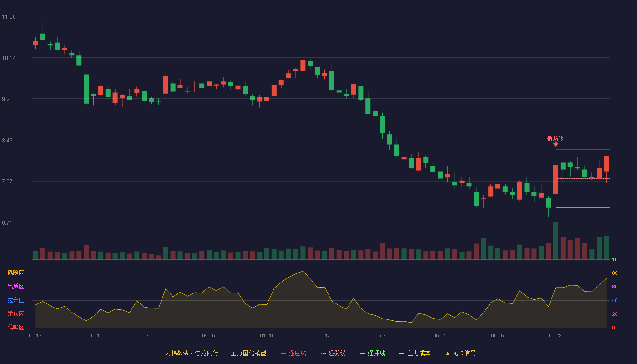
Task: Click the blue 40 indicator scale value
Action: [x=615, y=300]
